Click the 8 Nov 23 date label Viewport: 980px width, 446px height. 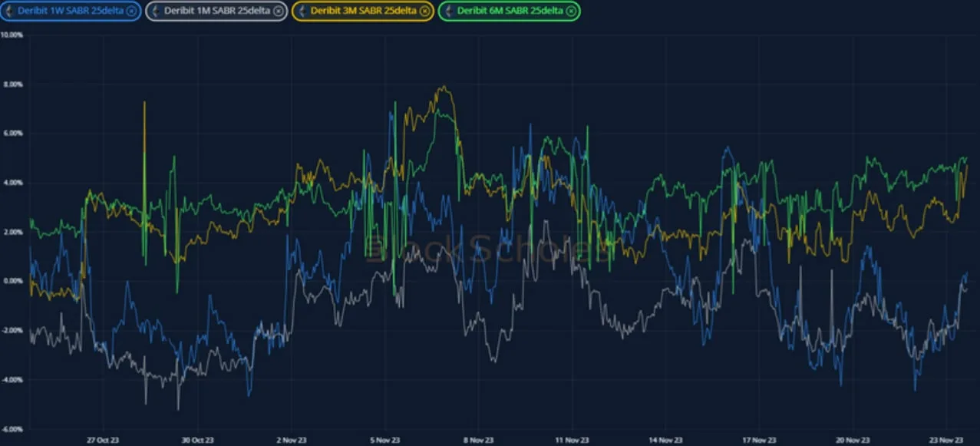[478, 440]
